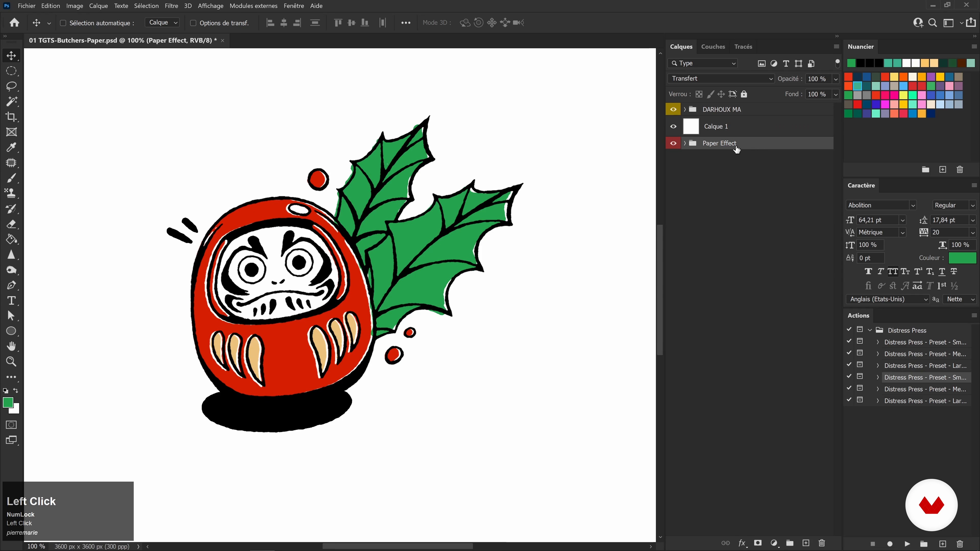Click the Calque 1 layer name
The width and height of the screenshot is (980, 551).
tap(716, 126)
